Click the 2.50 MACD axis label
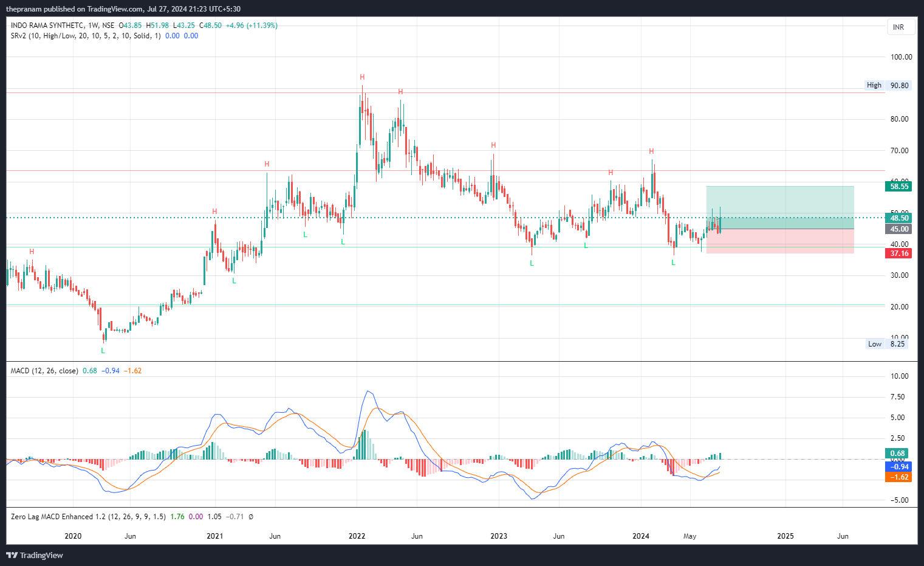This screenshot has height=566, width=924. (x=897, y=438)
